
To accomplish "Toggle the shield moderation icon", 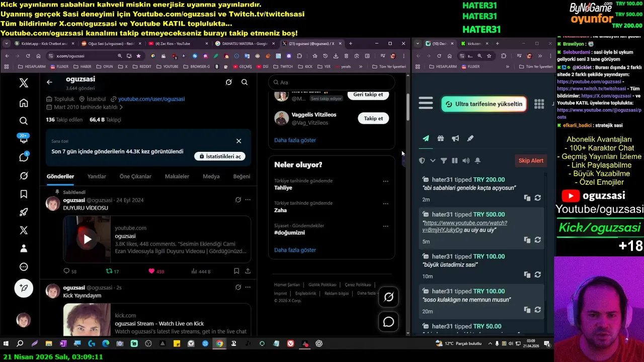I will pyautogui.click(x=422, y=160).
